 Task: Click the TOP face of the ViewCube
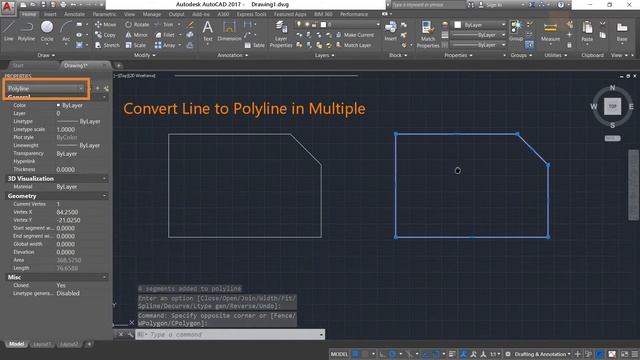tap(612, 106)
